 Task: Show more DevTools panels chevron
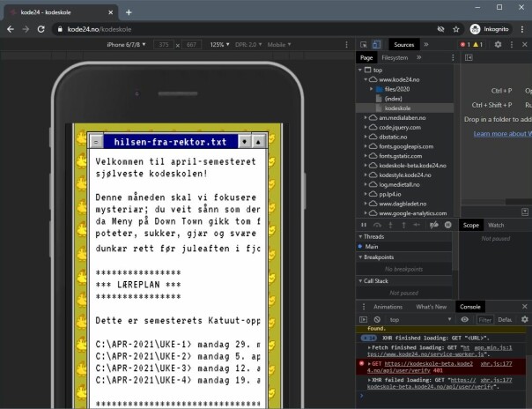(x=426, y=44)
